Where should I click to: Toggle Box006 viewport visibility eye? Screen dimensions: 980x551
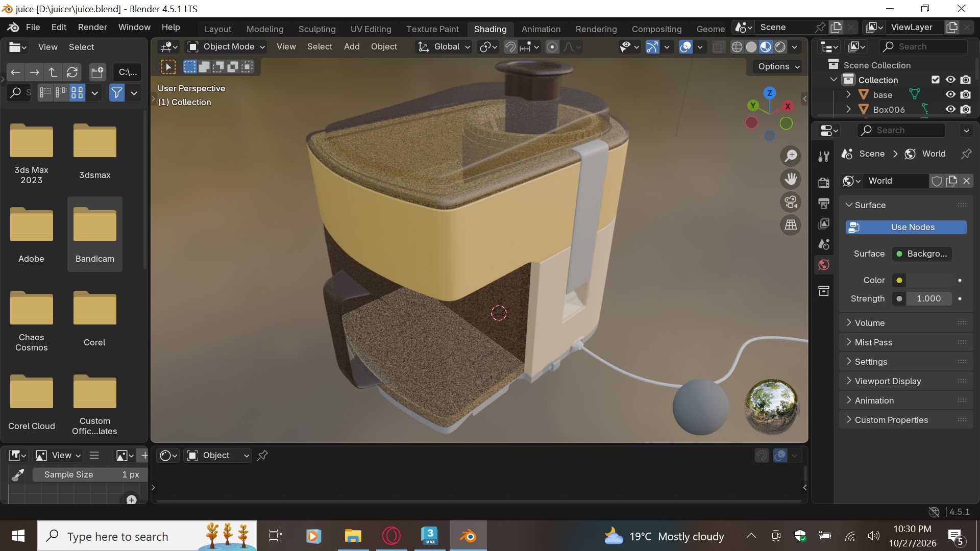(x=950, y=109)
